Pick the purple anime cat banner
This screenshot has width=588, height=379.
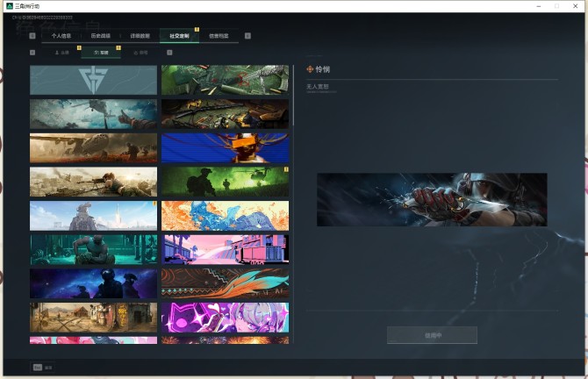tap(225, 318)
